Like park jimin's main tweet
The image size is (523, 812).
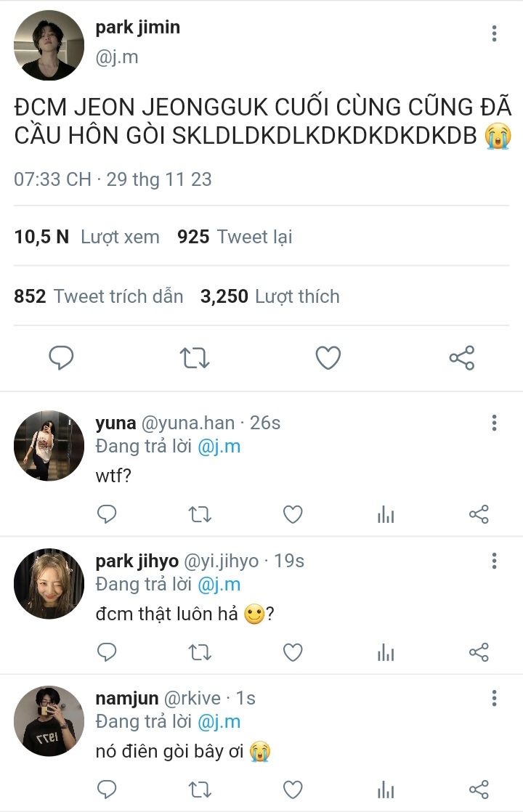328,357
